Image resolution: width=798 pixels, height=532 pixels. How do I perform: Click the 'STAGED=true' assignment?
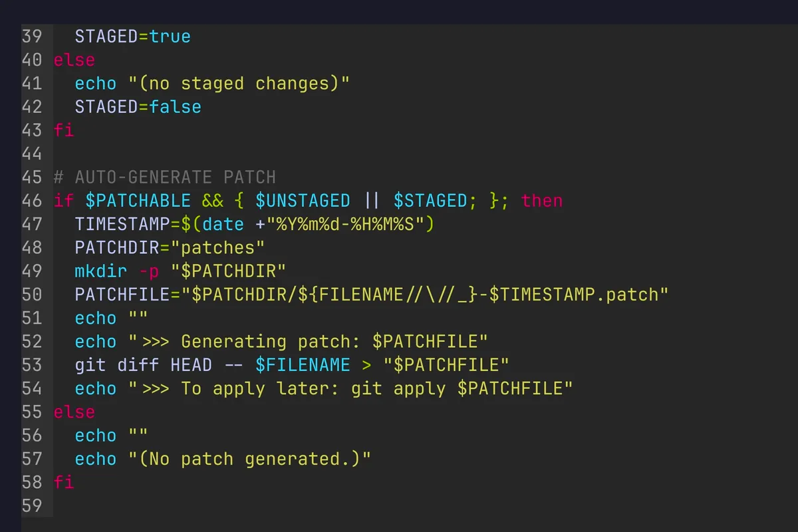click(132, 37)
